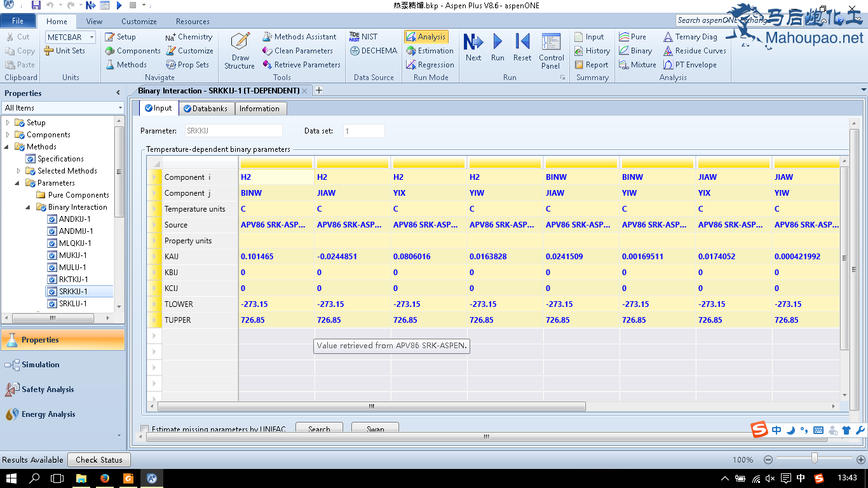
Task: Switch to Safety Analysis environment
Action: pyautogui.click(x=62, y=390)
